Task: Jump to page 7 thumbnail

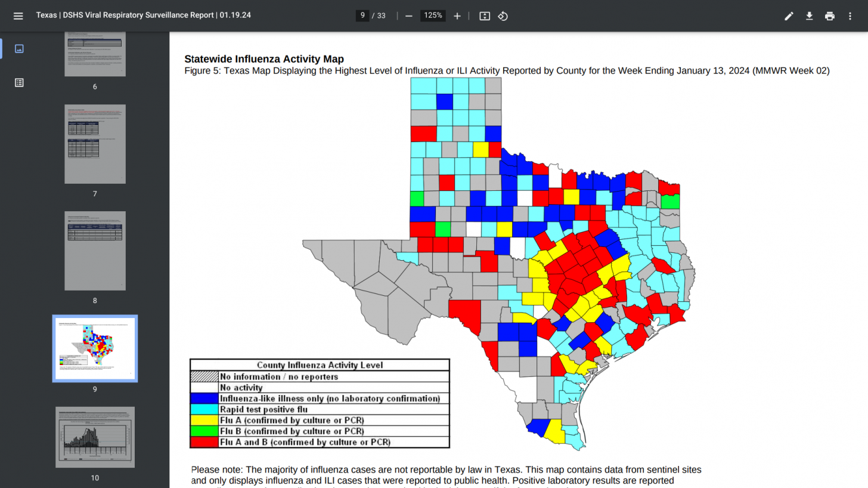Action: tap(95, 144)
